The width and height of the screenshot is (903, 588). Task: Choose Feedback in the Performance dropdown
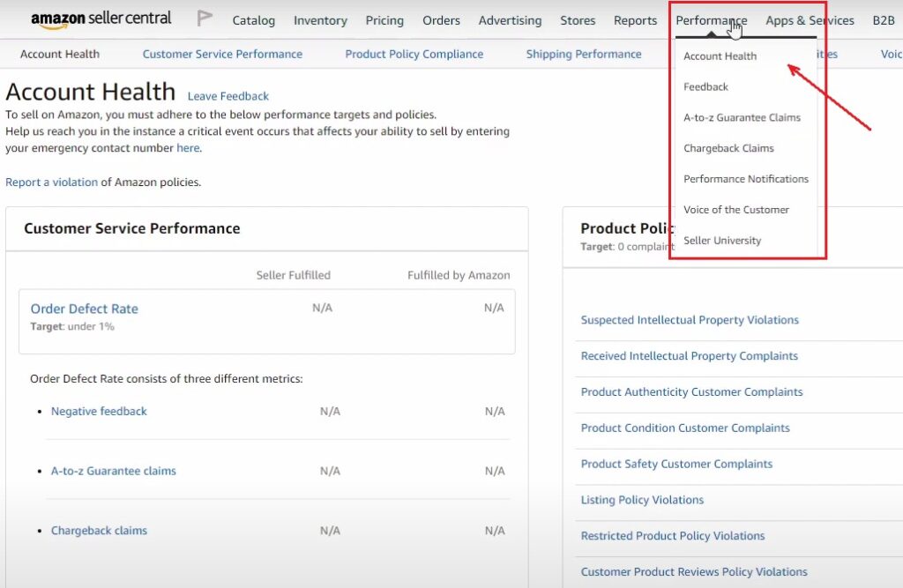click(x=705, y=87)
